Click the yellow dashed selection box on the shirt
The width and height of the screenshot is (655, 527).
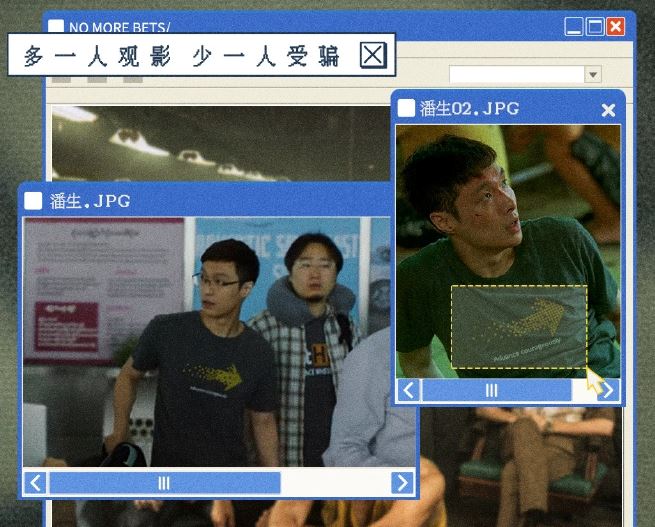[x=518, y=327]
